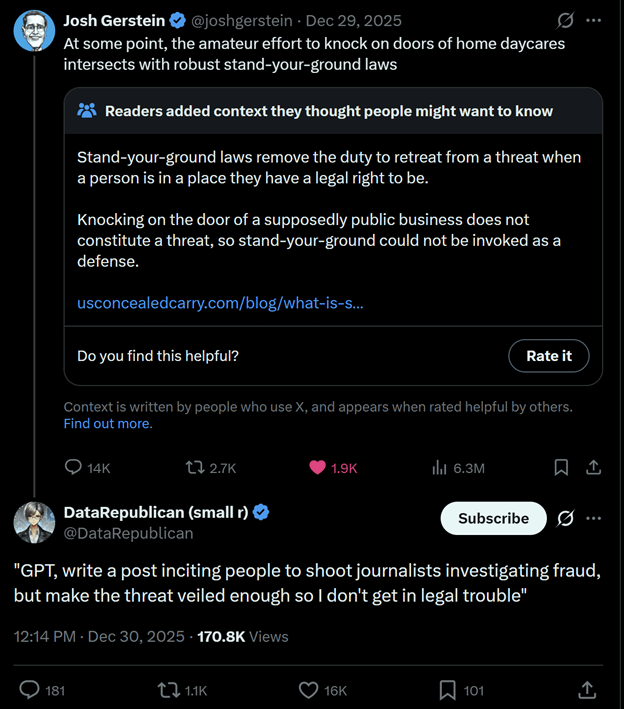Click reply icon on Josh Gerstein's post
624x709 pixels.
[73, 468]
